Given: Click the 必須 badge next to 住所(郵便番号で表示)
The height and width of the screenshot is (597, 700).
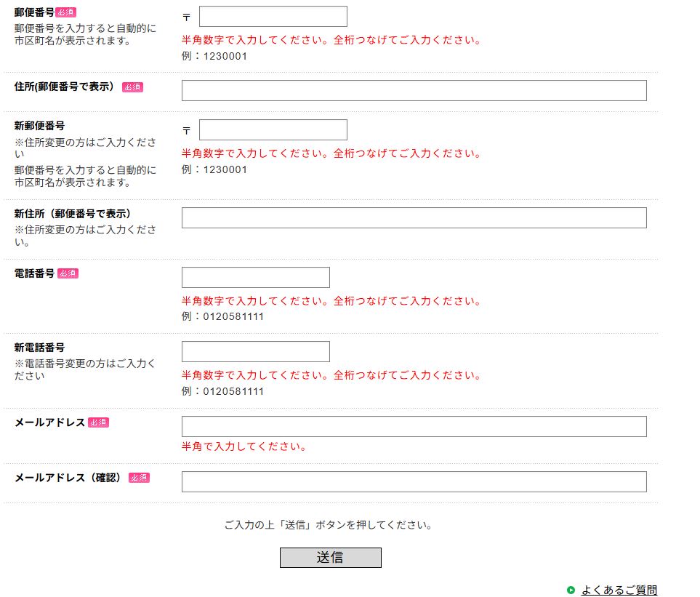Looking at the screenshot, I should coord(132,87).
